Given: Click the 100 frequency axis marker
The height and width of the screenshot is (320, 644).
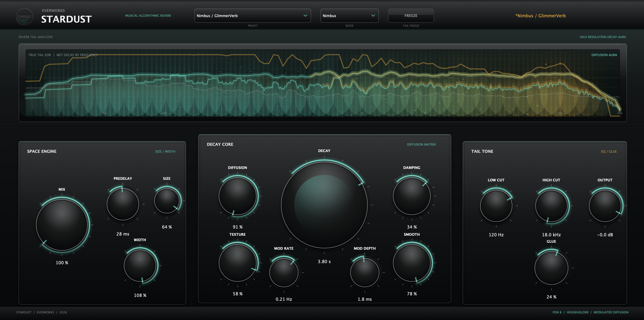Looking at the screenshot, I should pyautogui.click(x=164, y=113).
